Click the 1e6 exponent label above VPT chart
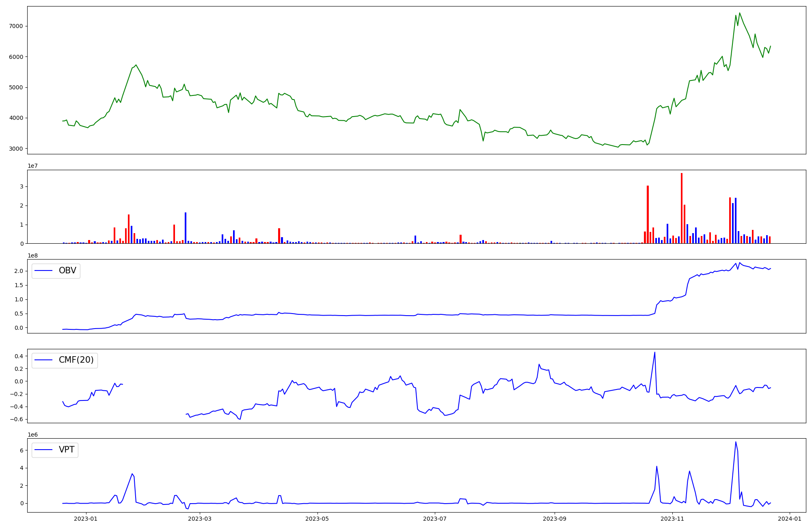The image size is (812, 528). [x=33, y=435]
